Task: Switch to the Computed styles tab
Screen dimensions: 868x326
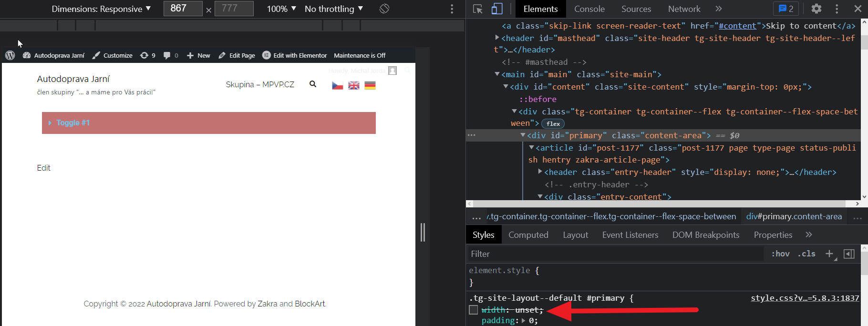Action: tap(528, 234)
